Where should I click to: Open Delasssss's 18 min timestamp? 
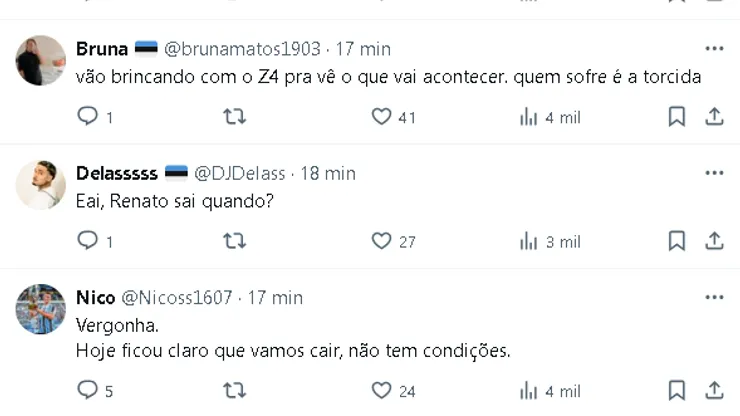pos(328,173)
